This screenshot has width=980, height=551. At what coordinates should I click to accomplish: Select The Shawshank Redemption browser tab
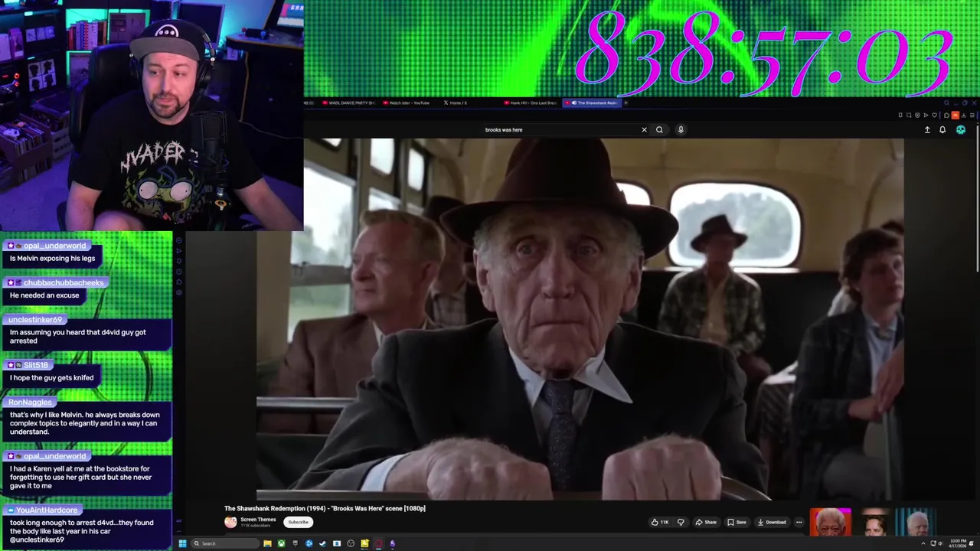(x=591, y=103)
